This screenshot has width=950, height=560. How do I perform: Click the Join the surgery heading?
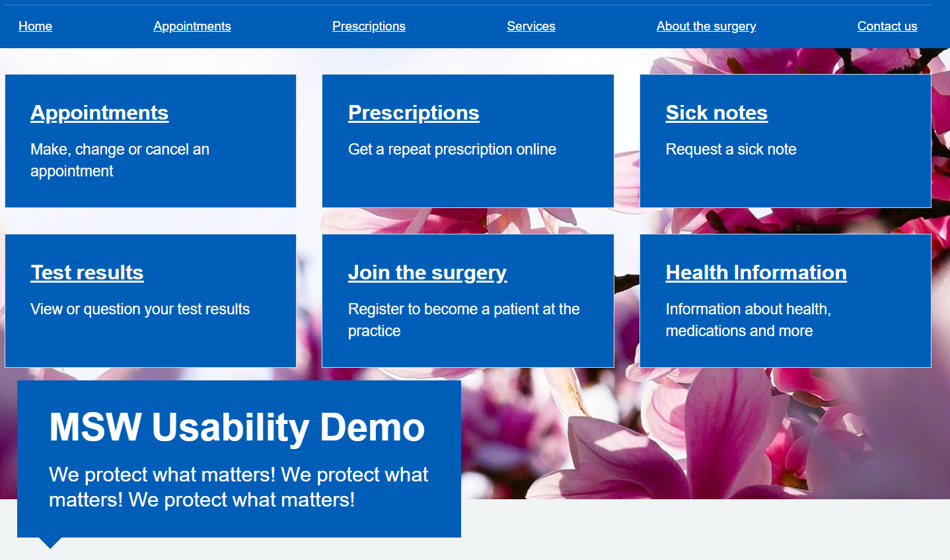(427, 273)
